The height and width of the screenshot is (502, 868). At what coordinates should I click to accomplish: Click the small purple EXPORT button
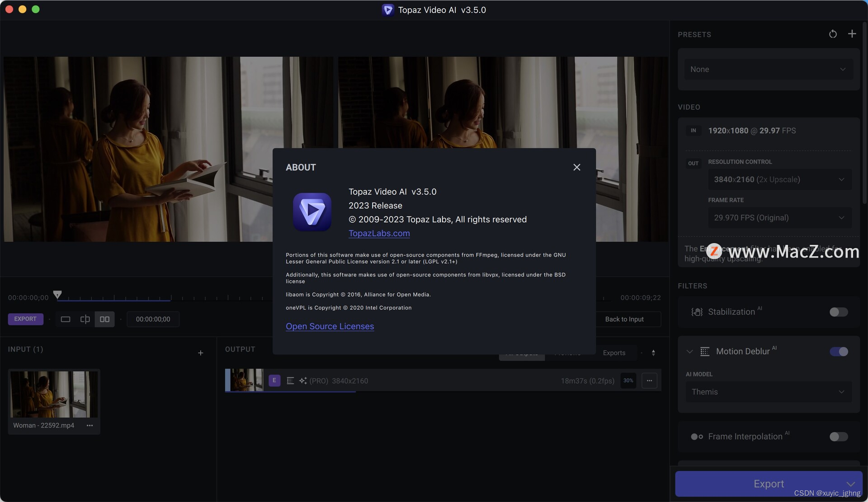coord(25,319)
